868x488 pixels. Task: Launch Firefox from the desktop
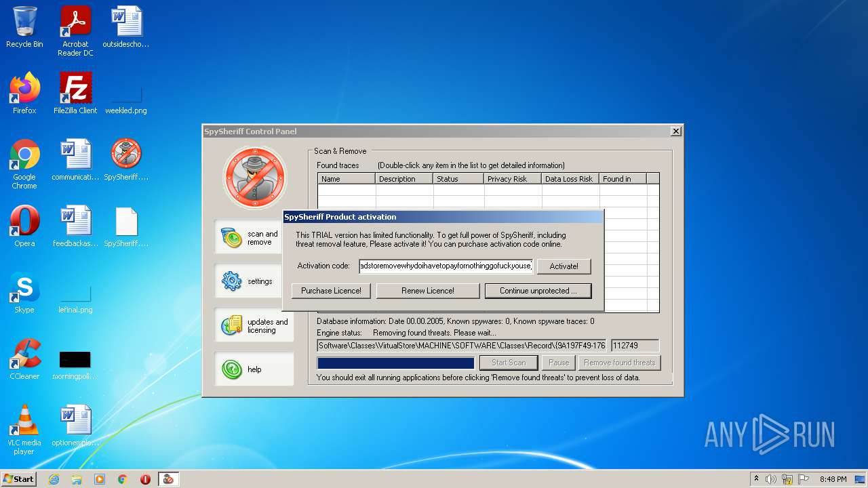point(24,94)
